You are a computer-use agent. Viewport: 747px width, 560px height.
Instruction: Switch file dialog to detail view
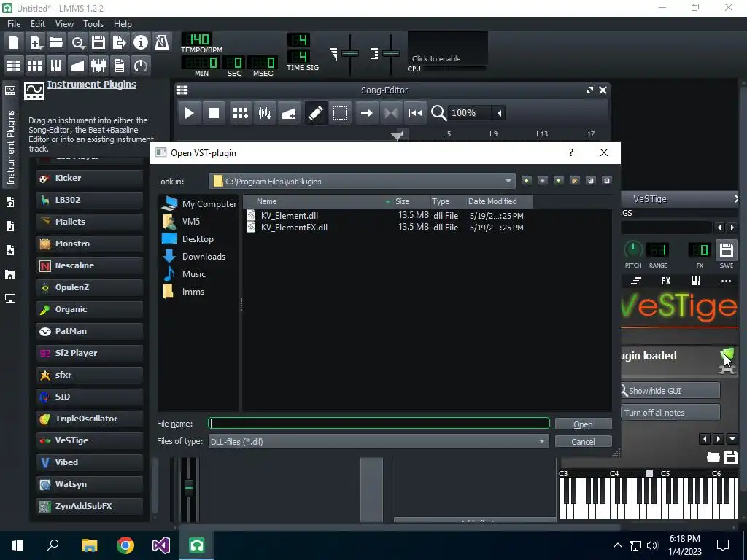pos(607,181)
